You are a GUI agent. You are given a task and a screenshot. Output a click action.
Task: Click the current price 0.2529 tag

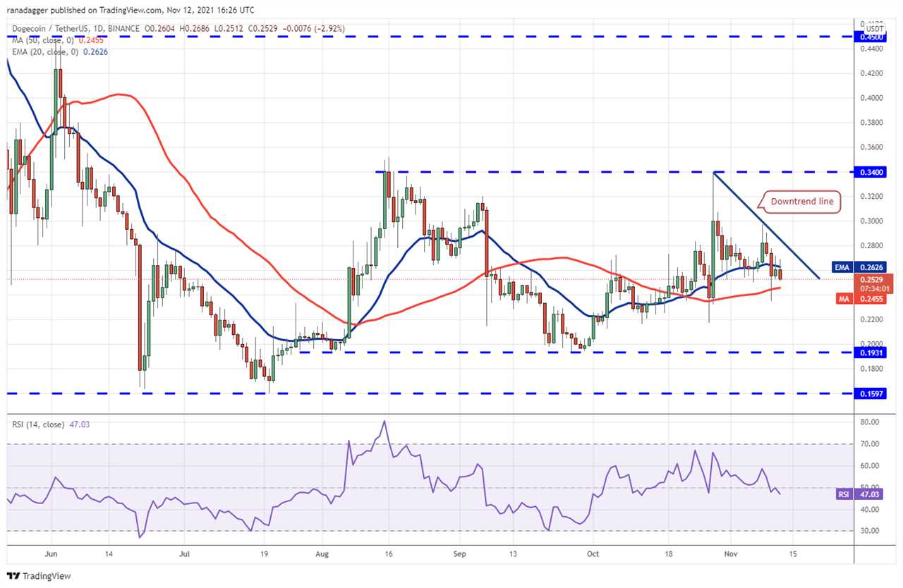(x=875, y=283)
